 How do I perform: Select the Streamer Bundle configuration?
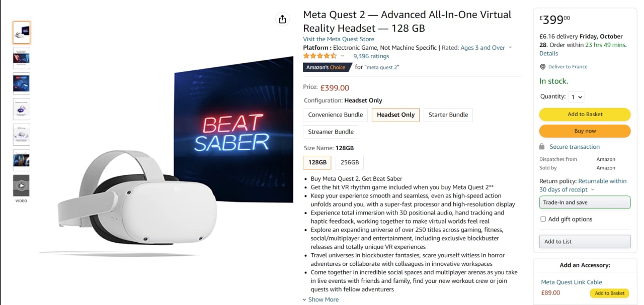[331, 132]
